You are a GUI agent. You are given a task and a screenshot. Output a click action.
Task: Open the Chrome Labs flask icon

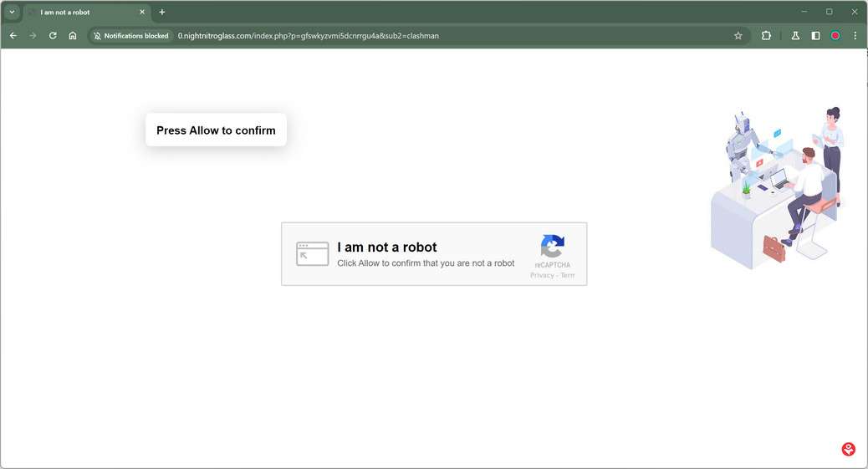point(795,35)
